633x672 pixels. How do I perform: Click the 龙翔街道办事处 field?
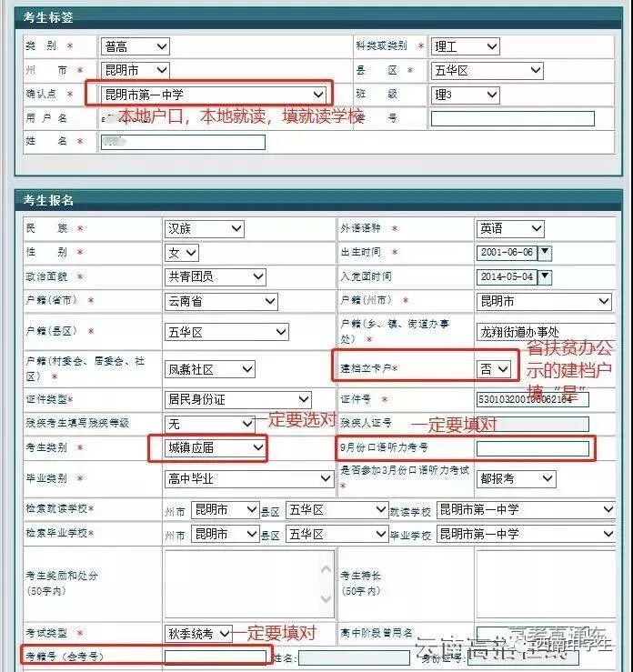[x=546, y=332]
